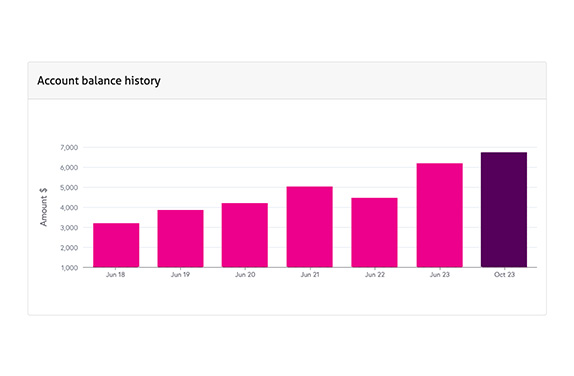Click the Jun 18 x-axis label

115,275
